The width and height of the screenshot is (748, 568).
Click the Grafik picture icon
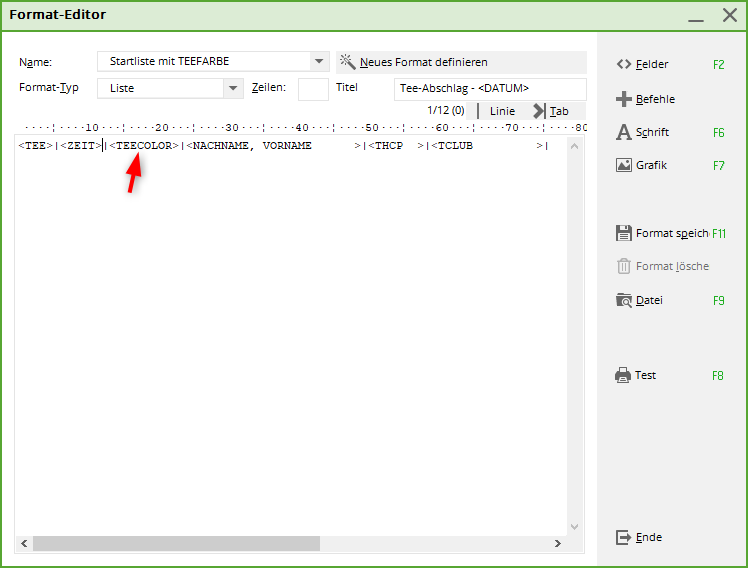tap(623, 165)
